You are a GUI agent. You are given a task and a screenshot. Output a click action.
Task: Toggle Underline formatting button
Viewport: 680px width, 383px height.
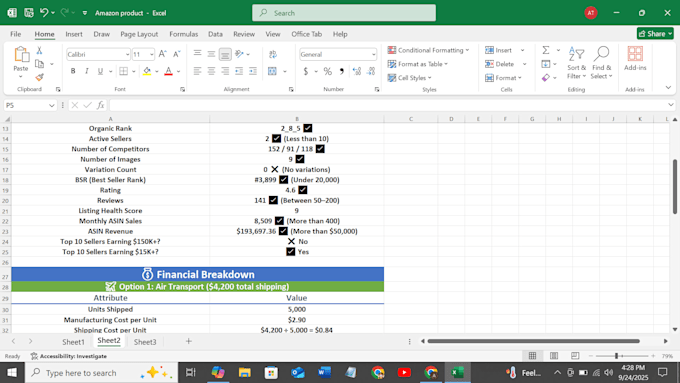click(100, 71)
